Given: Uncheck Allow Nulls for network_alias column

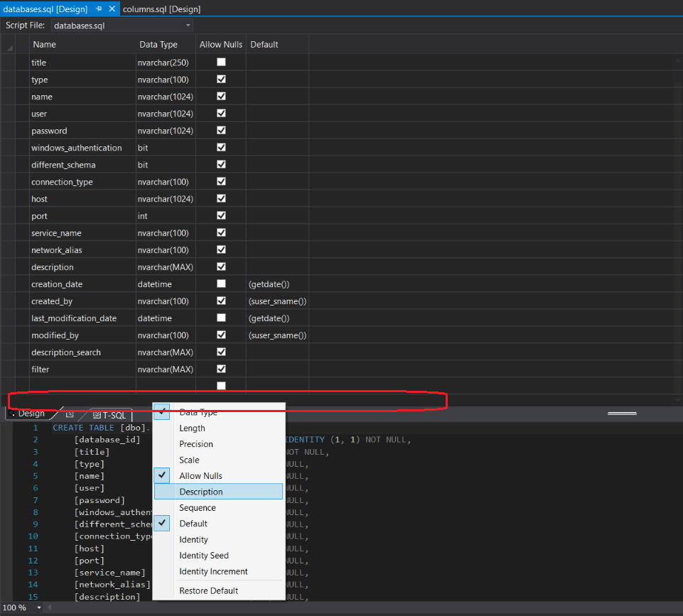Looking at the screenshot, I should click(x=221, y=249).
